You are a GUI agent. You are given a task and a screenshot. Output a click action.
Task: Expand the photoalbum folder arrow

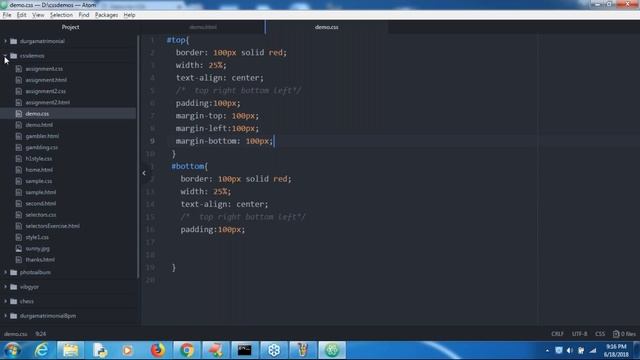point(5,272)
